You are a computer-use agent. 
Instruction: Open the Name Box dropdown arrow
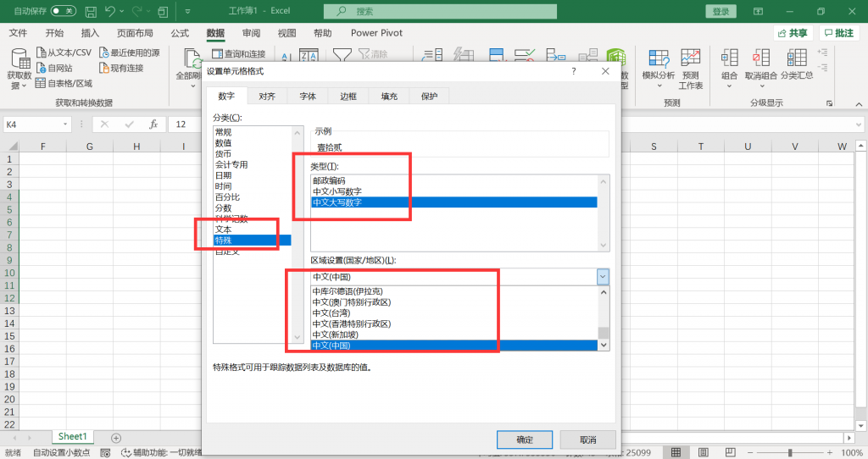pyautogui.click(x=65, y=124)
